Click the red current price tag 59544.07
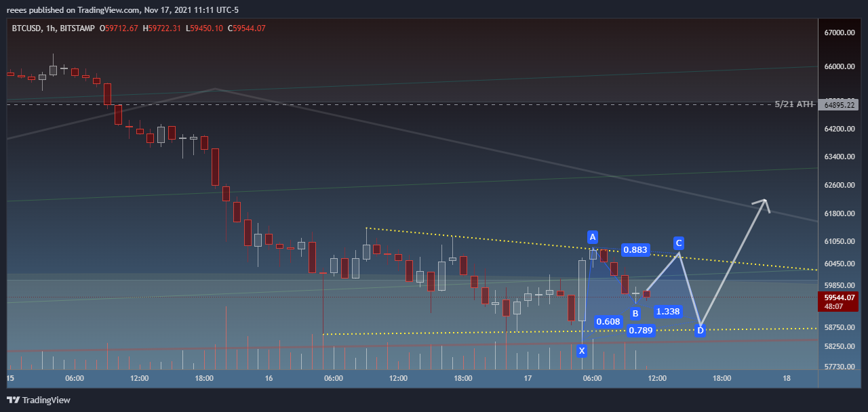The height and width of the screenshot is (412, 868). 840,297
